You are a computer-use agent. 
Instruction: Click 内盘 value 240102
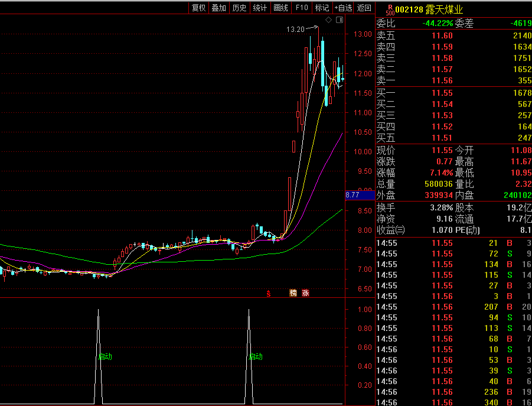[518, 195]
